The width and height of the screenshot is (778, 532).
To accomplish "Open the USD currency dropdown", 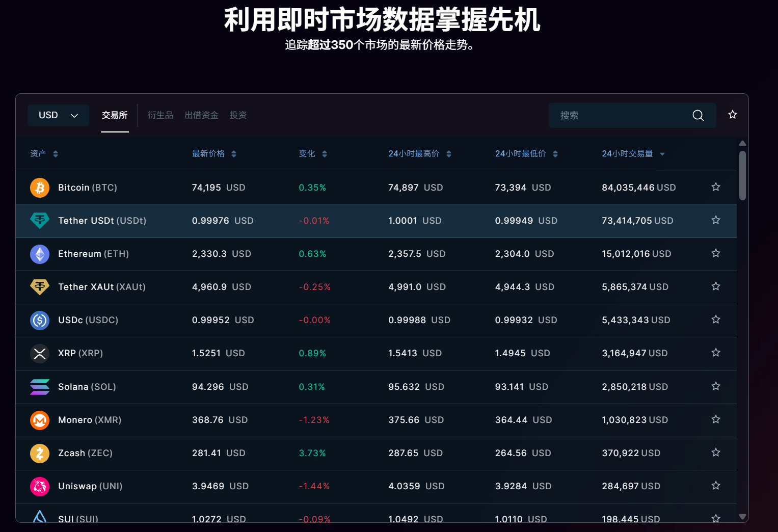I will 58,115.
